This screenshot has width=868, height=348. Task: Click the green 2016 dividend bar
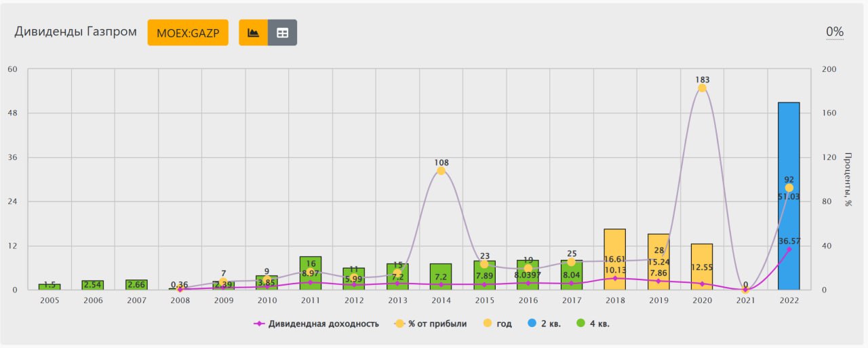click(x=528, y=275)
